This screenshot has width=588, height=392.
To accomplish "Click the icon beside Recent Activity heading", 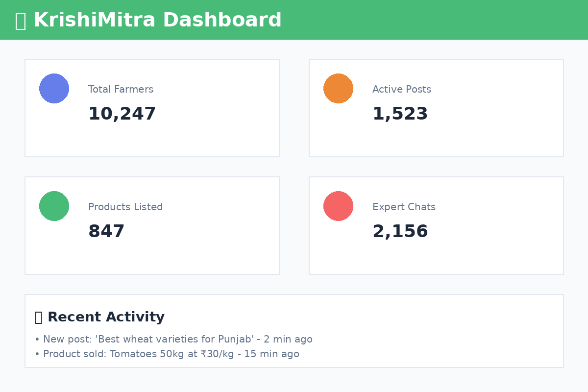I will coord(38,318).
